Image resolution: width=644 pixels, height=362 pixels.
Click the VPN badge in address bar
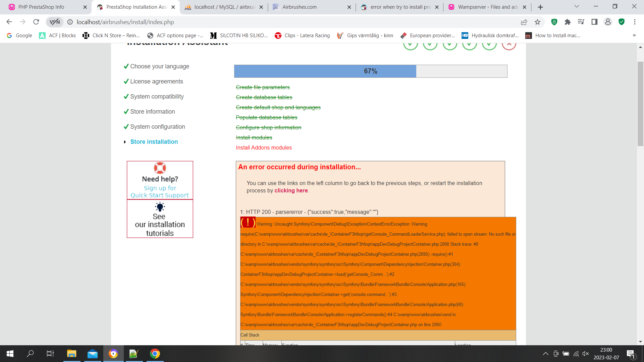point(55,22)
